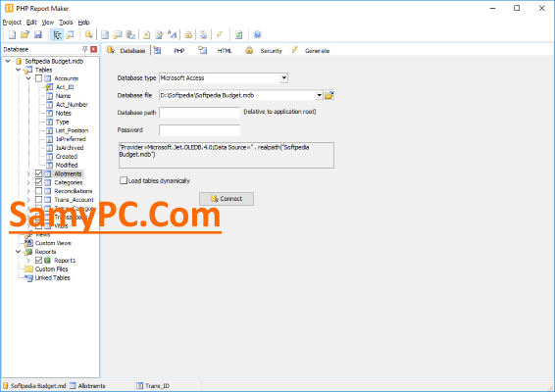This screenshot has height=392, width=555.
Task: Open the Project menu
Action: 12,23
